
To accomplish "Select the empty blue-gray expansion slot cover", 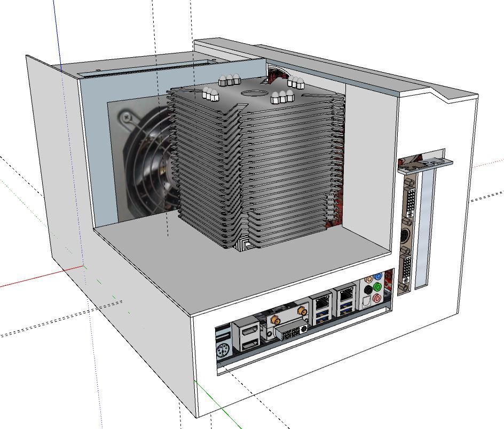I will pyautogui.click(x=424, y=229).
